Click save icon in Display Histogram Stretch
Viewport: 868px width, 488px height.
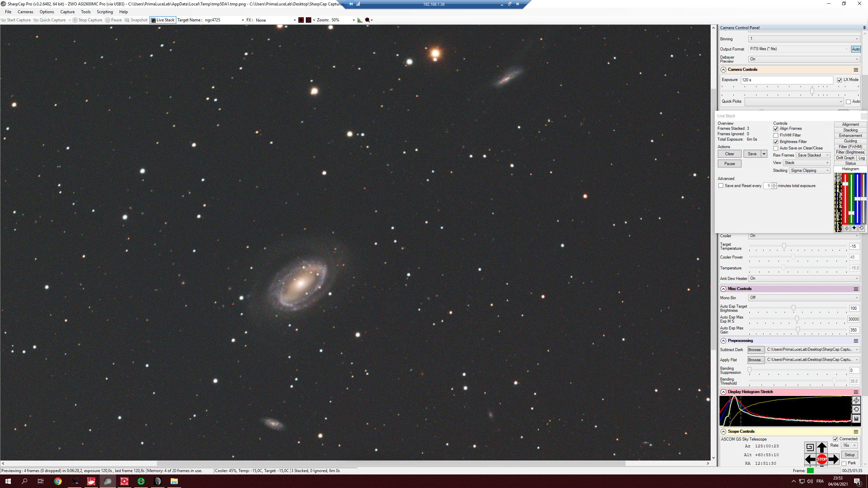pyautogui.click(x=856, y=419)
